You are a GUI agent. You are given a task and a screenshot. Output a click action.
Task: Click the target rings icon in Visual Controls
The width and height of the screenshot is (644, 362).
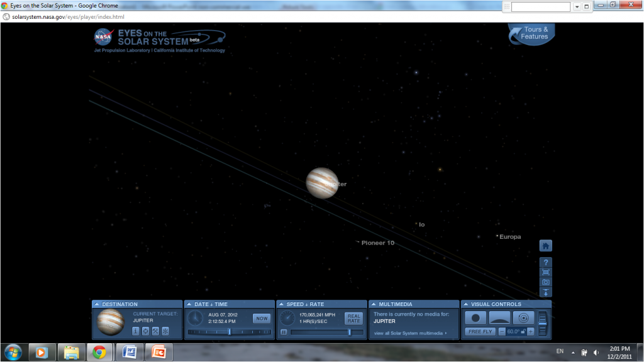pyautogui.click(x=524, y=318)
